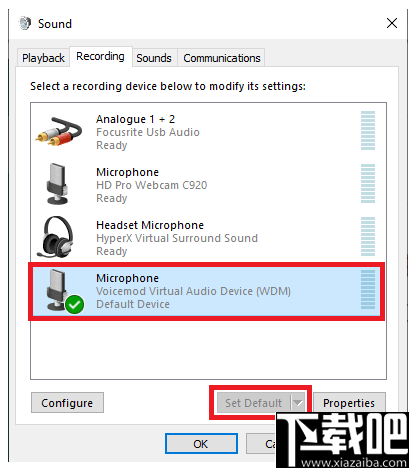Select Headset Microphone HyperX Virtual Surround Sound
The image size is (411, 468).
pos(208,237)
